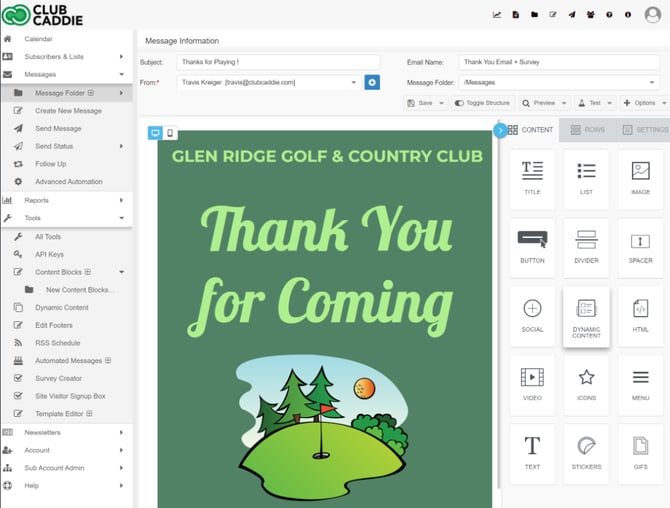Click the blue add sender button

click(372, 82)
